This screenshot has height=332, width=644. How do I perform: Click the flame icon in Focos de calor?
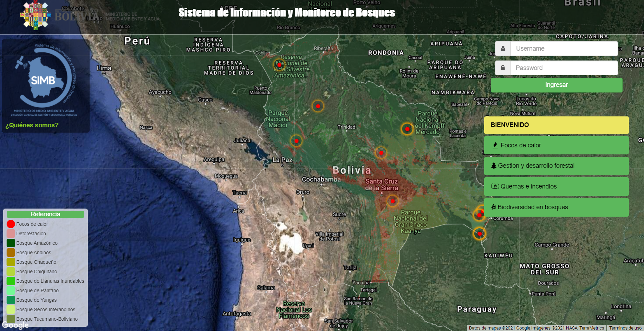coord(495,145)
